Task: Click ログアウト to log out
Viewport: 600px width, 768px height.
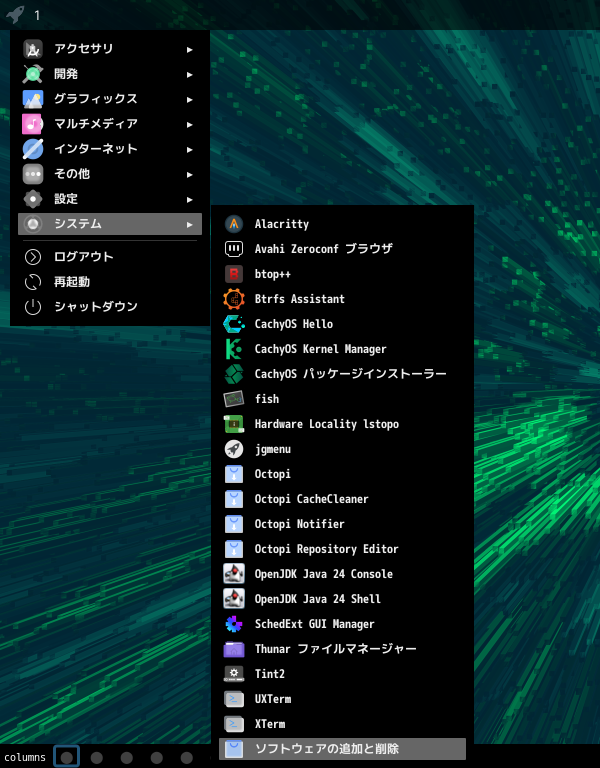Action: pyautogui.click(x=110, y=257)
